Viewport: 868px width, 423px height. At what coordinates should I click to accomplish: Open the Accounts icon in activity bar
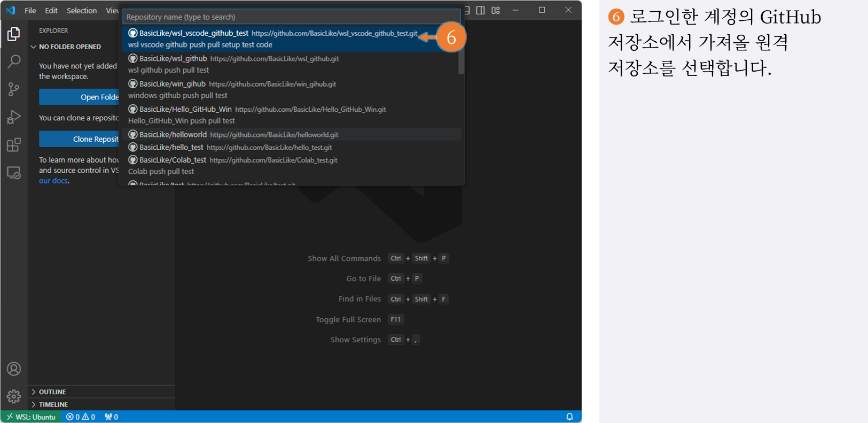(x=14, y=369)
